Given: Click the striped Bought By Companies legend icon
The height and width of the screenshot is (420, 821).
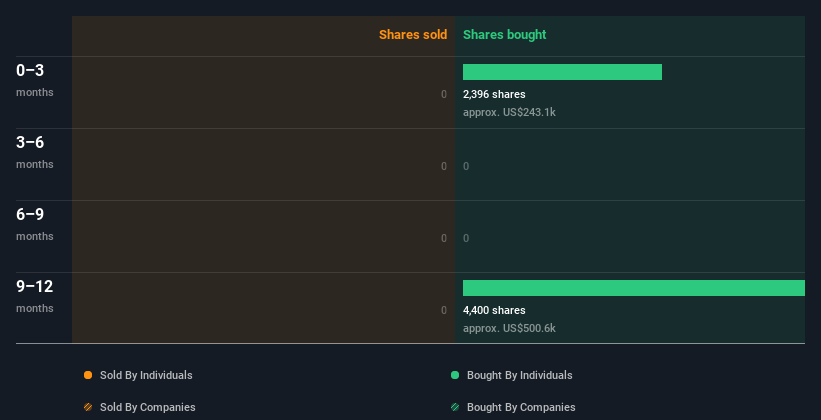Looking at the screenshot, I should 454,407.
